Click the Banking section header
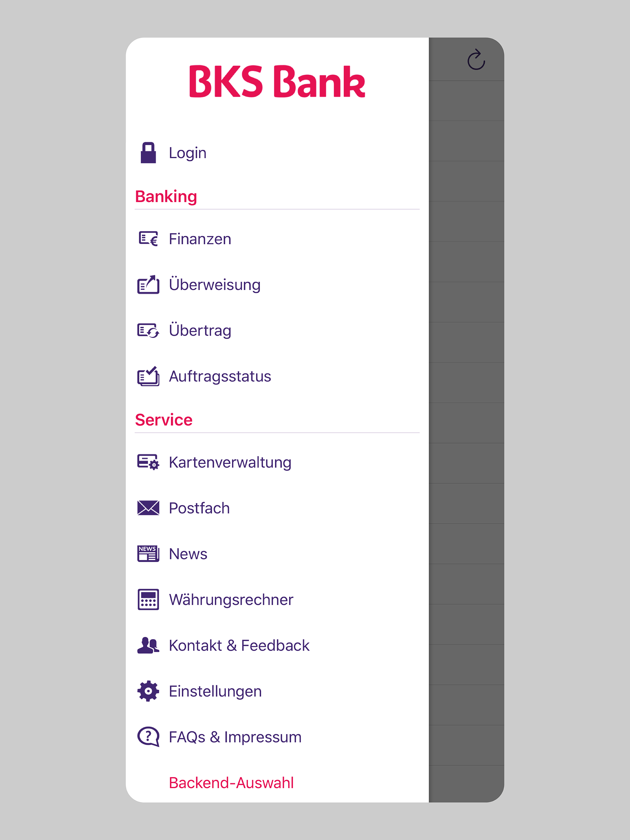 coord(166,196)
